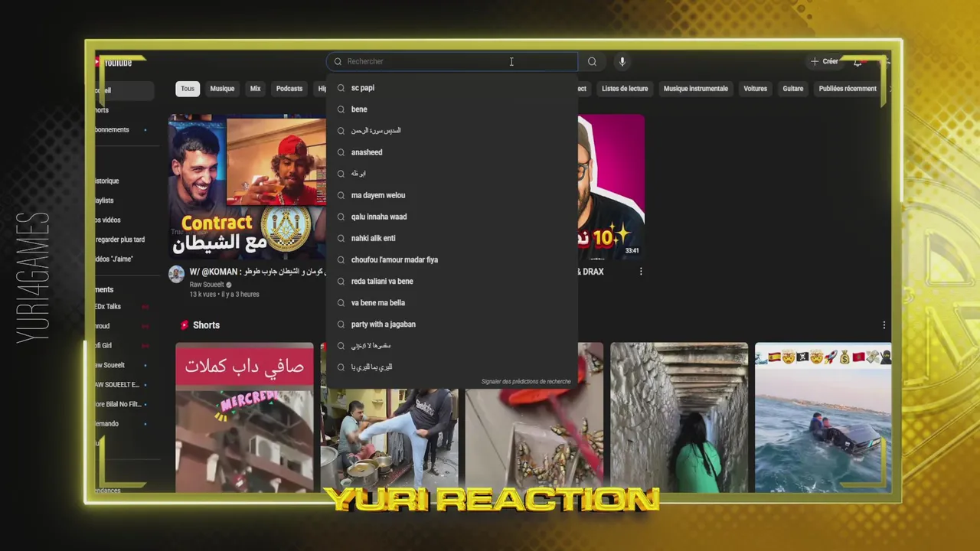Click the search icon beside 'anasheed' suggestion
The width and height of the screenshot is (980, 551).
pyautogui.click(x=341, y=152)
